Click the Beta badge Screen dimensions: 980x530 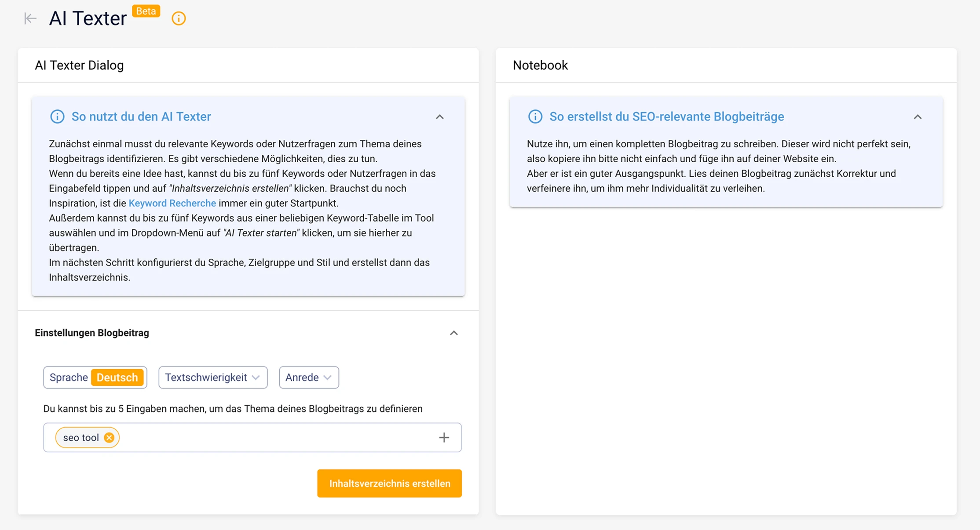(x=146, y=11)
